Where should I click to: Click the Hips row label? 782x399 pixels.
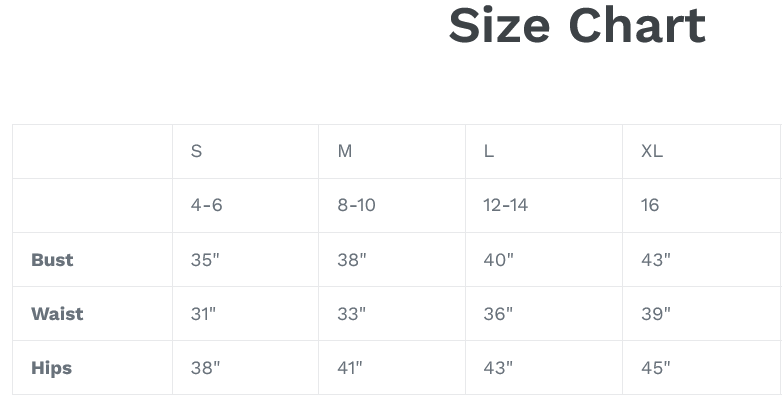(x=51, y=368)
